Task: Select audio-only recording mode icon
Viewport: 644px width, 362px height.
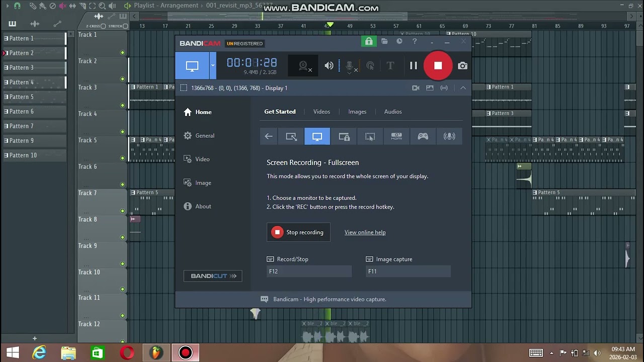Action: pyautogui.click(x=449, y=136)
